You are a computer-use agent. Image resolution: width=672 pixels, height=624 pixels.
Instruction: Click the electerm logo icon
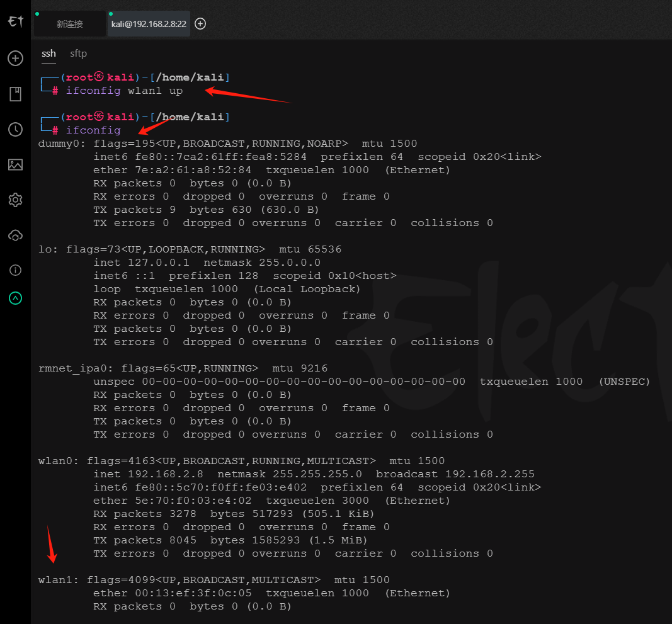(x=15, y=22)
